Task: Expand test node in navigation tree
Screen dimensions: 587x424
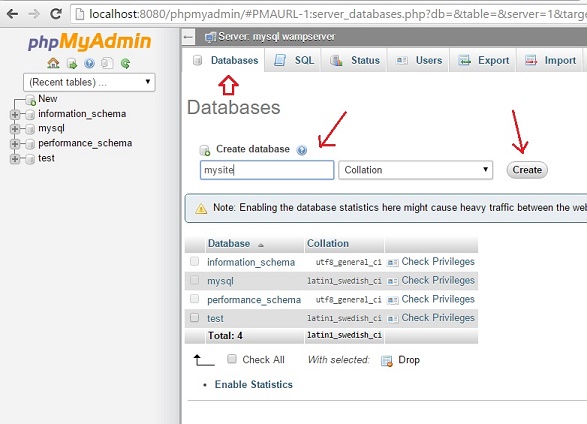Action: pos(15,159)
